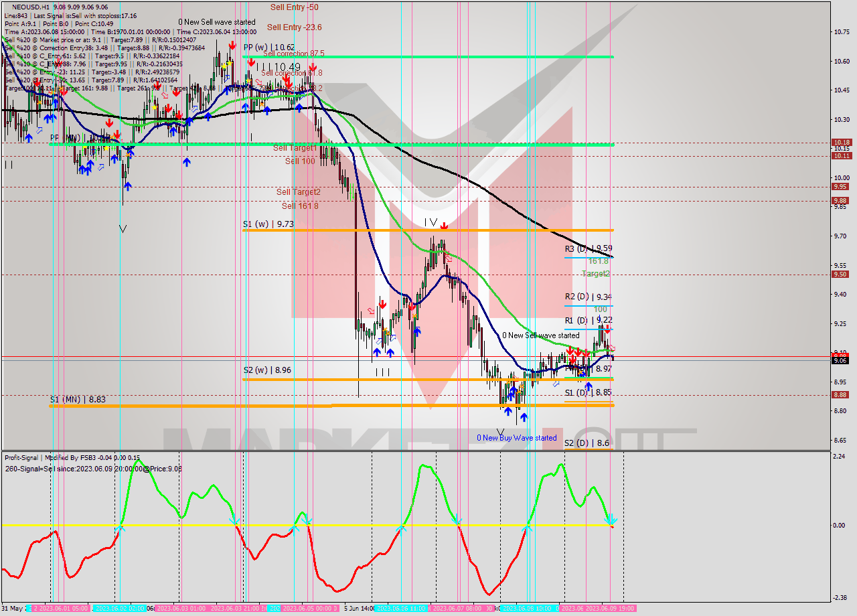857x616 pixels.
Task: Click the 'Sell %20 @ Market price' info line
Action: [100, 40]
